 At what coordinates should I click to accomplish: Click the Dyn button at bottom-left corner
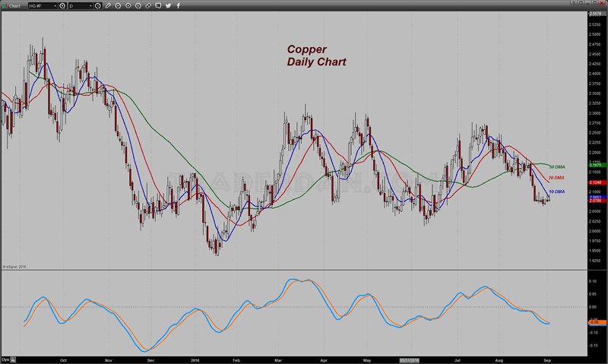click(x=6, y=359)
